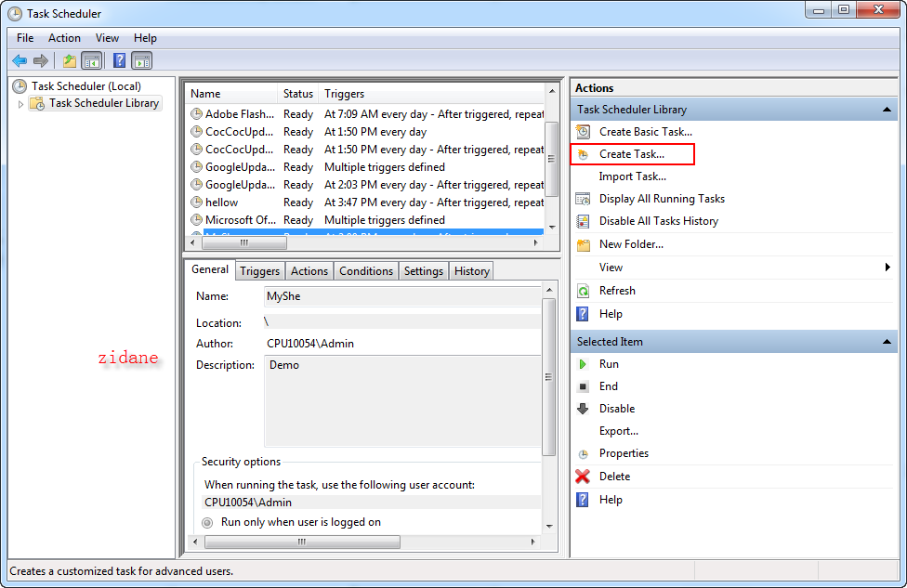Select the hellow task in the list
Image resolution: width=907 pixels, height=588 pixels.
(216, 202)
